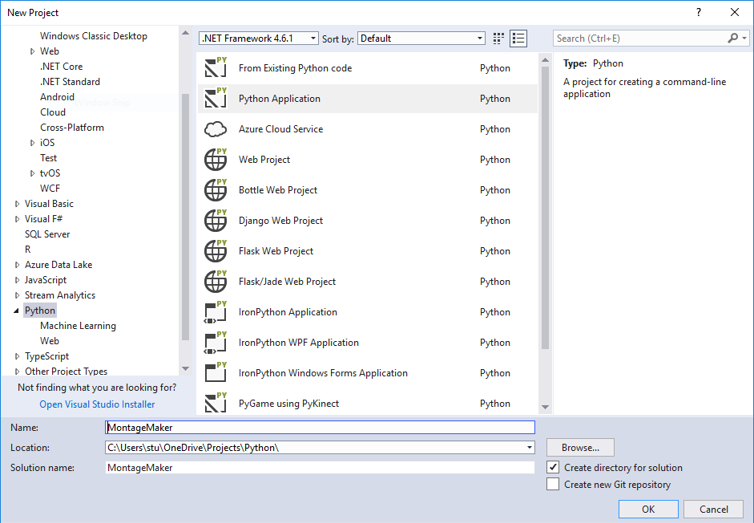This screenshot has height=523, width=754.
Task: Click the PyGame using PyKinect icon
Action: click(x=215, y=403)
